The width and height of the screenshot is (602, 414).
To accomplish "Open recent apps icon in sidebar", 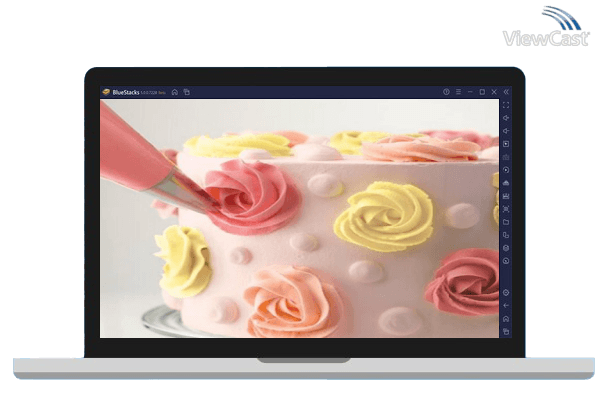I will [x=506, y=332].
